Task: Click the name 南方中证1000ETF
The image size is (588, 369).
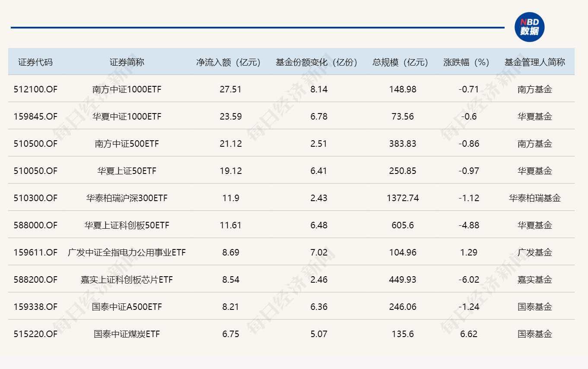Action: 127,89
